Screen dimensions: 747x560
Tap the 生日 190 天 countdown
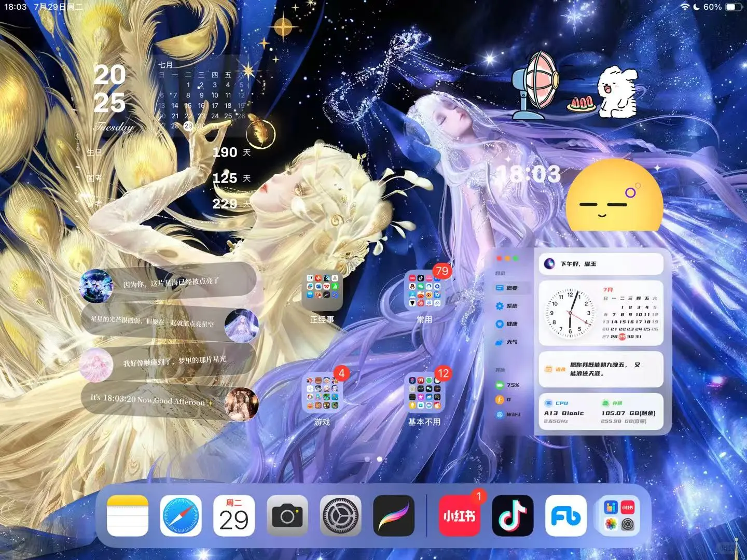click(x=169, y=152)
